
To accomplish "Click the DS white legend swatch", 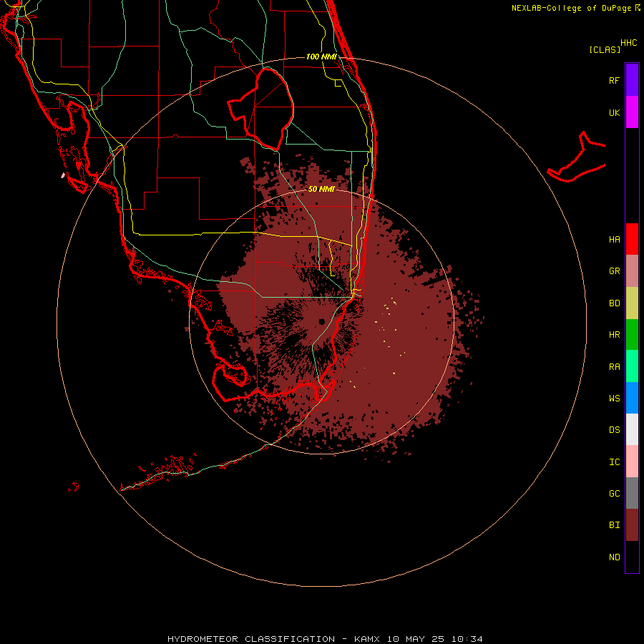I will 632,429.
